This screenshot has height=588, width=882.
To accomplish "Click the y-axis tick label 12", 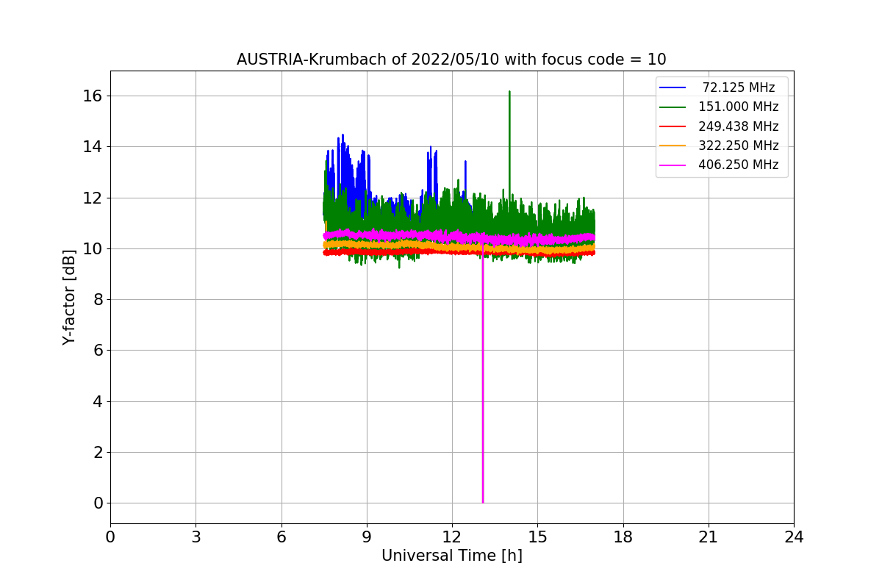I will coord(92,198).
